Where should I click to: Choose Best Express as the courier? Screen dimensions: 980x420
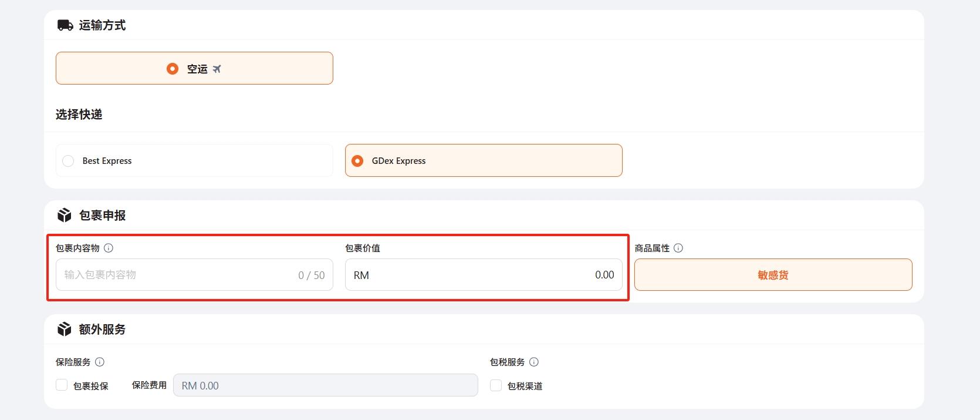click(x=68, y=161)
